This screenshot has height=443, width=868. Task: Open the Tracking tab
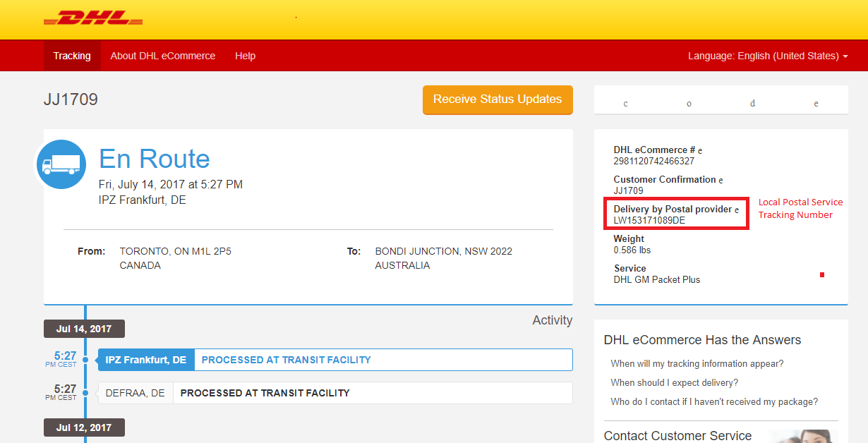coord(72,56)
